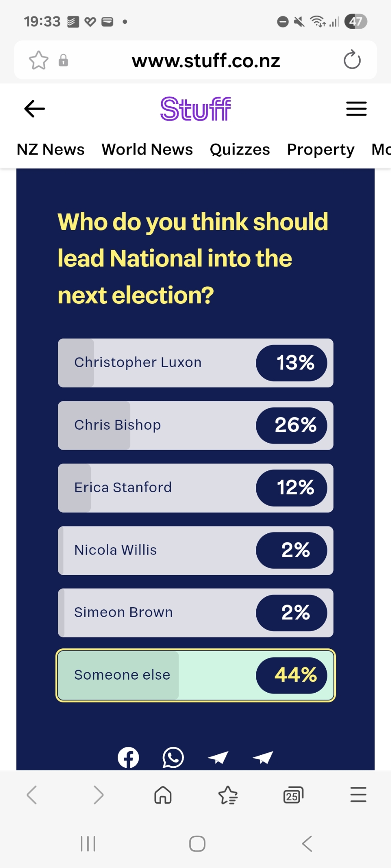Switch to the World News tab

point(147,149)
